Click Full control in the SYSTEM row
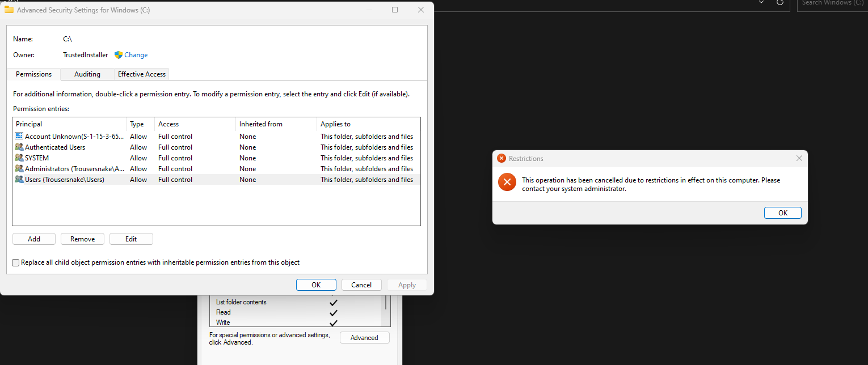This screenshot has width=868, height=365. [x=175, y=158]
